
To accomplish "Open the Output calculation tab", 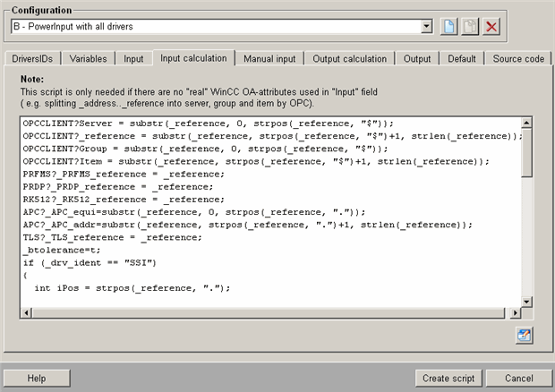I will click(350, 59).
